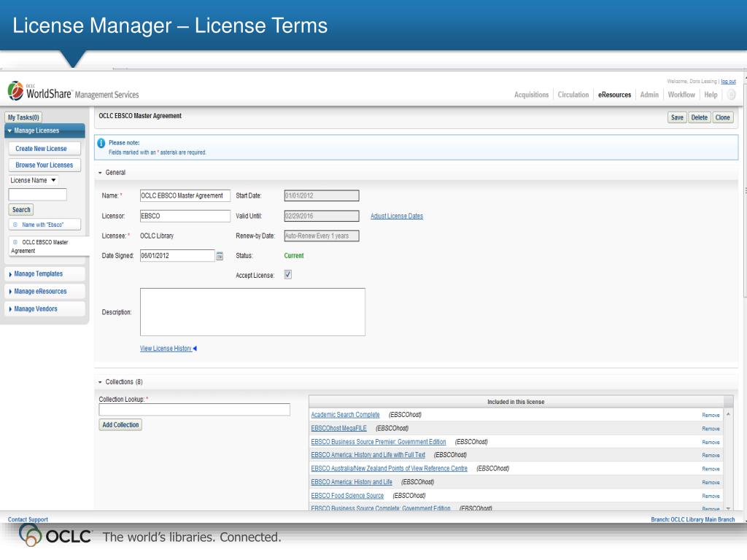Open EBSCO Business Source Premier: Government Edition
The width and height of the screenshot is (747, 560).
click(x=379, y=442)
